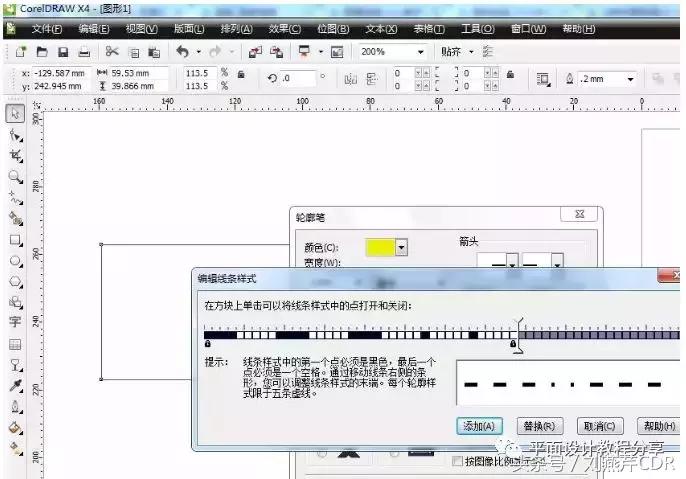Viewport: 686px width, 479px height.
Task: Select the Outline Pen tool in toolbox
Action: [x=16, y=407]
